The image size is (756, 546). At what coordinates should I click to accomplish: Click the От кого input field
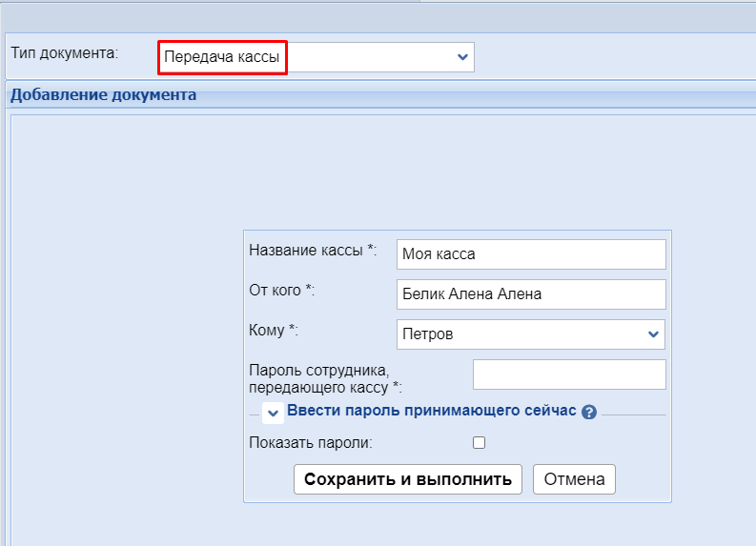[x=529, y=294]
